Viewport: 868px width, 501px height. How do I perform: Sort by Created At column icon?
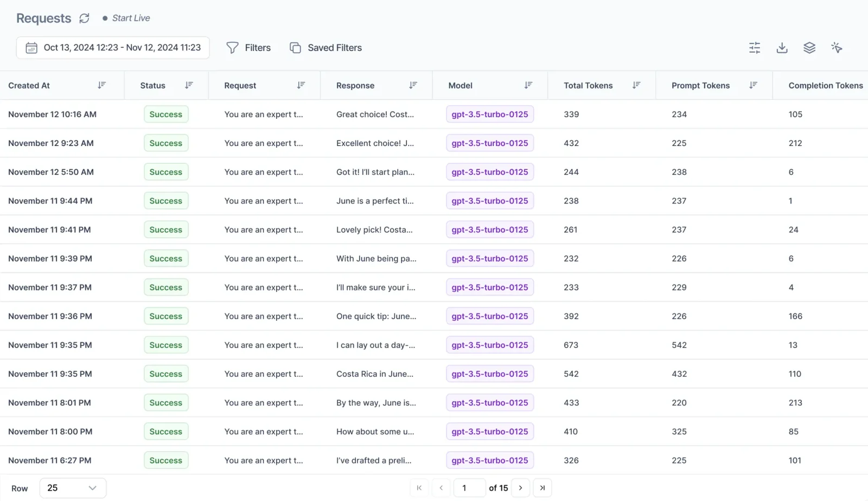(x=101, y=85)
